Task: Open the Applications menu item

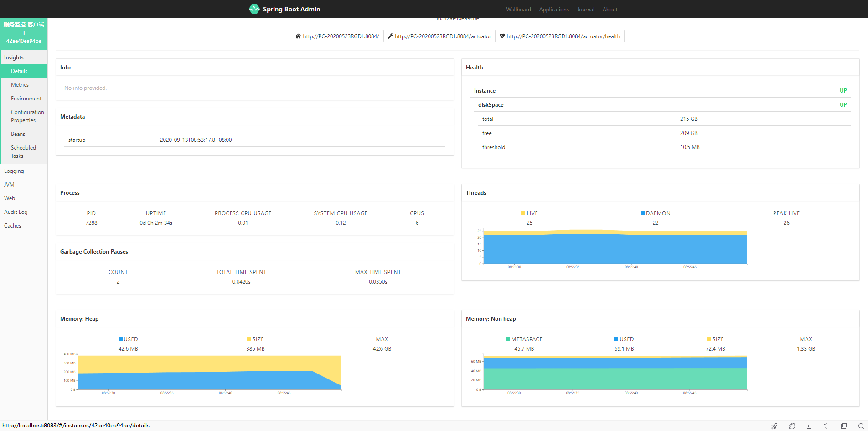Action: (554, 10)
